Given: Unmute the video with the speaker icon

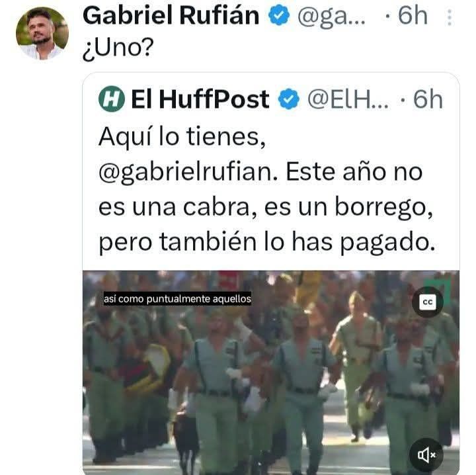Looking at the screenshot, I should pyautogui.click(x=426, y=454).
